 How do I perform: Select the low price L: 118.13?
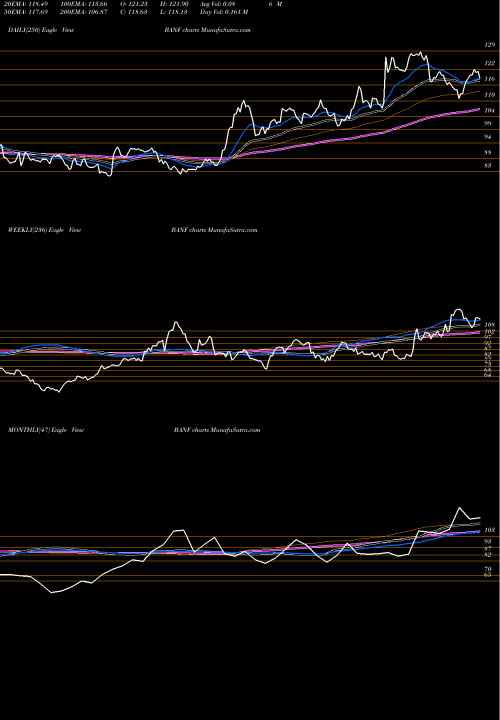[x=175, y=12]
